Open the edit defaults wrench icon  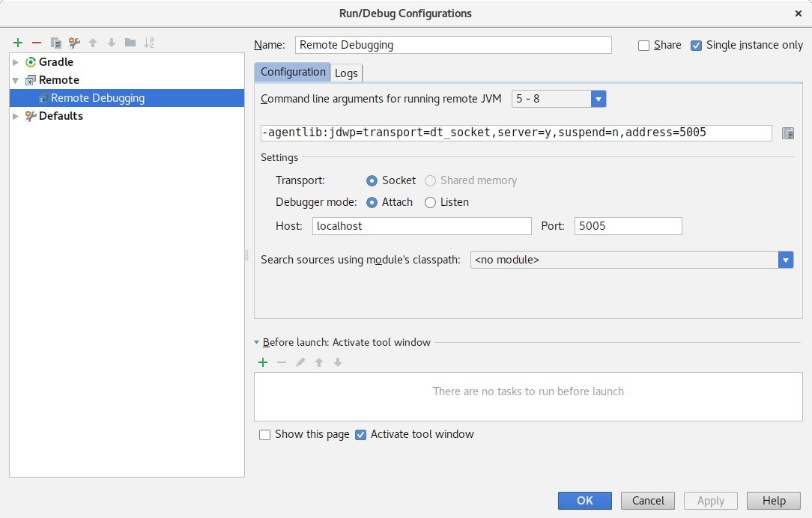(x=74, y=43)
